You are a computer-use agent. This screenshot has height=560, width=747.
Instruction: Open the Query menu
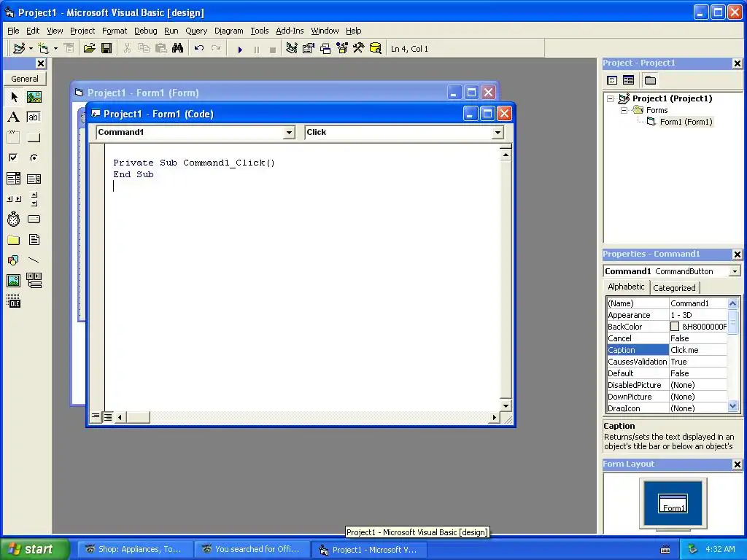tap(196, 31)
